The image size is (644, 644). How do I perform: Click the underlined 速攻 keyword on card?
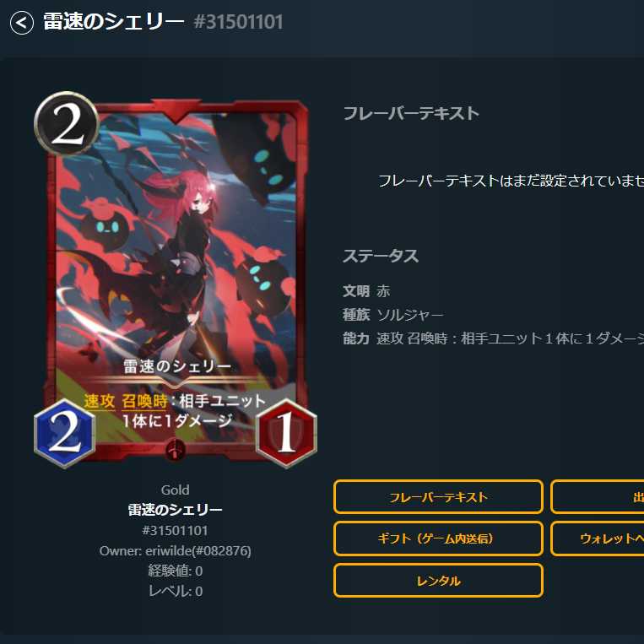tap(100, 401)
